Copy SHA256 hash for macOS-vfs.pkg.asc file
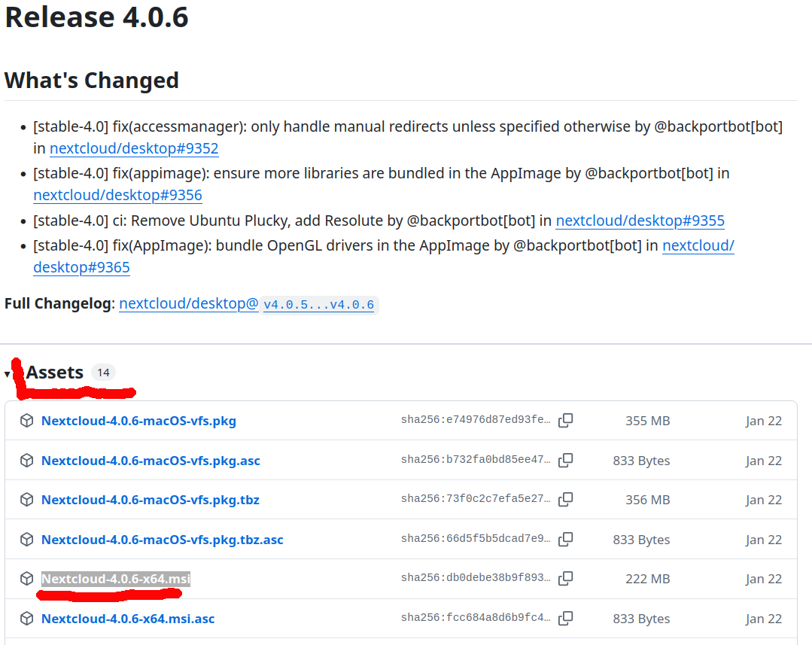Viewport: 812px width, 645px height. [565, 461]
